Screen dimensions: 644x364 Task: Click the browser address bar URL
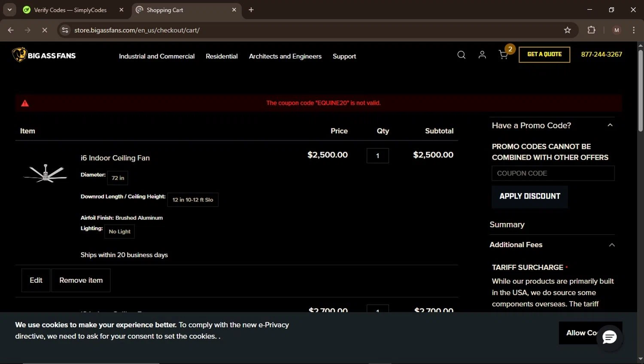click(137, 30)
